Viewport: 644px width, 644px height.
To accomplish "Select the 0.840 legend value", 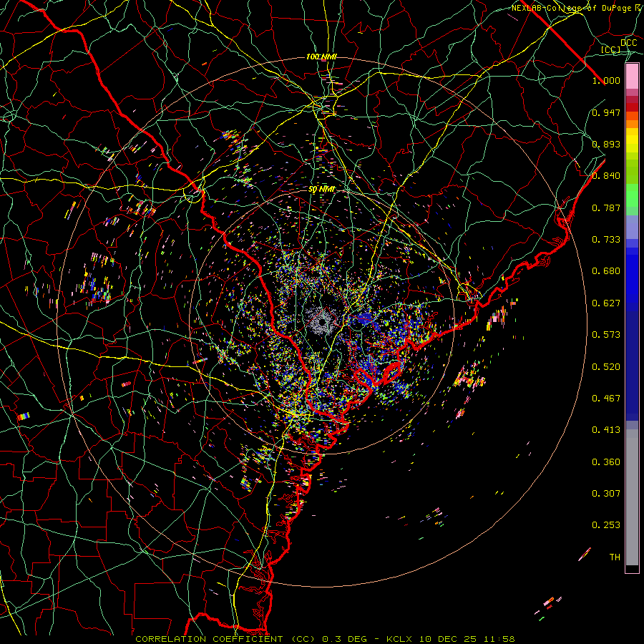I will pyautogui.click(x=606, y=176).
